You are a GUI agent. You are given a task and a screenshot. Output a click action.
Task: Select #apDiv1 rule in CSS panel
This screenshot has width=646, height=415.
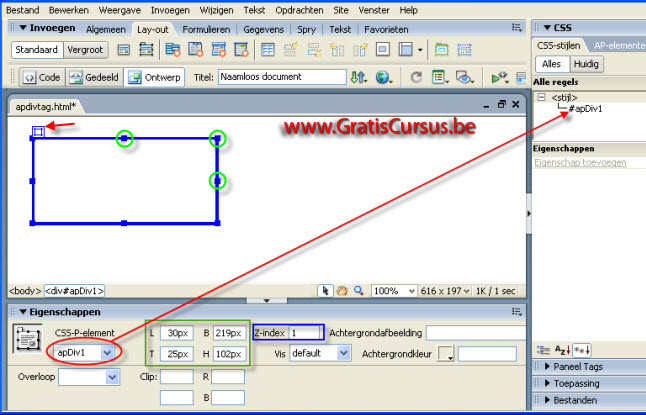point(585,109)
